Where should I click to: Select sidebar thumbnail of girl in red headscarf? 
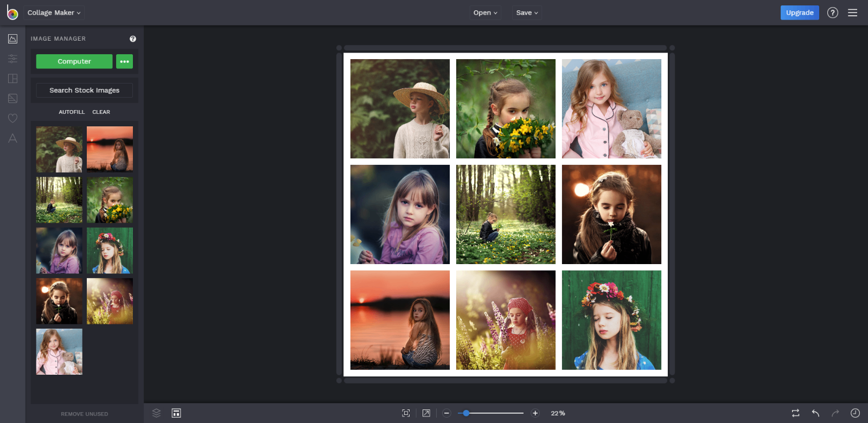(x=110, y=301)
